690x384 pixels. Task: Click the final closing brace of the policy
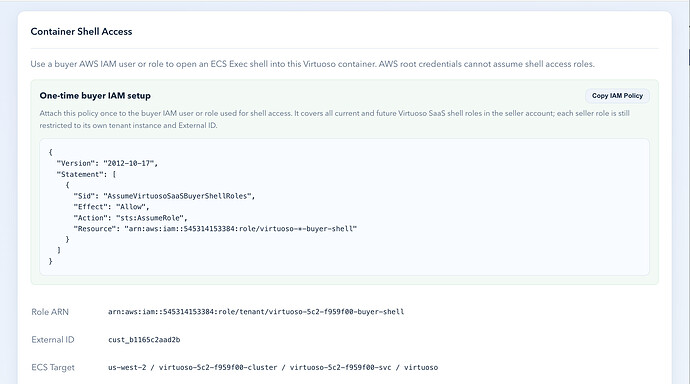pyautogui.click(x=51, y=261)
